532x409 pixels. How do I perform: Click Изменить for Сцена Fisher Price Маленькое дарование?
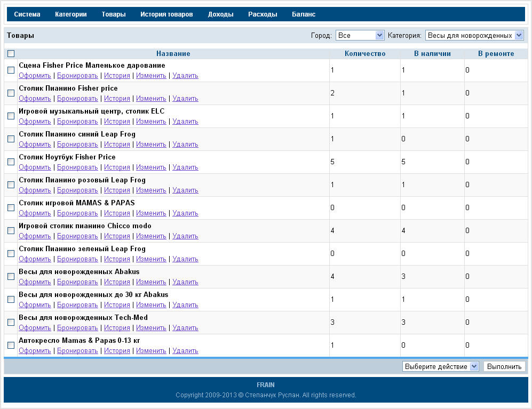151,76
